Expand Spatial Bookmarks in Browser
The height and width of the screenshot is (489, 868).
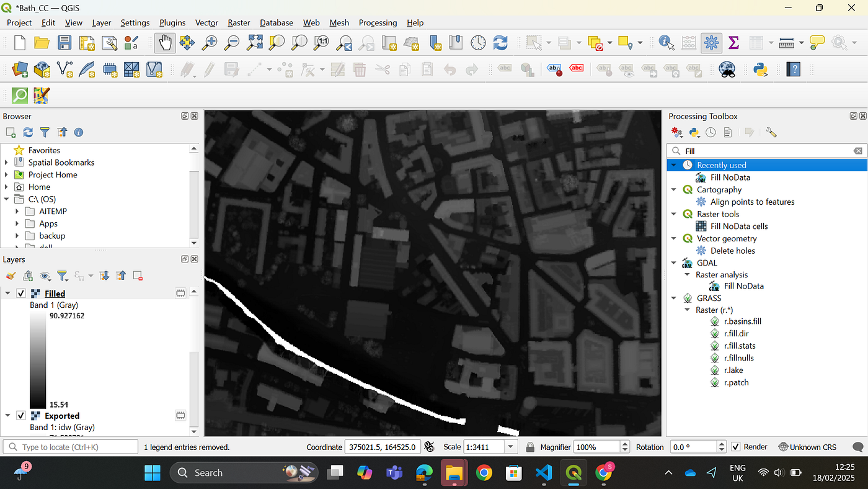[x=6, y=163]
